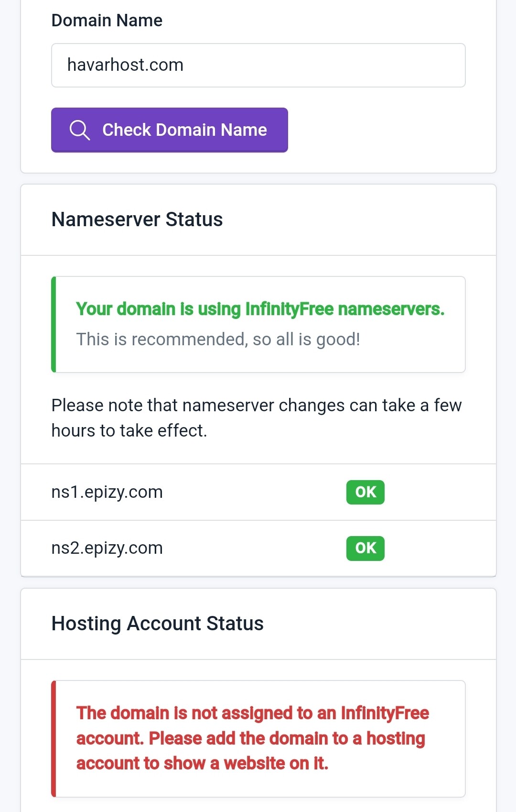The width and height of the screenshot is (516, 812).
Task: Select the ns1.epizy.com nameserver entry
Action: click(107, 492)
